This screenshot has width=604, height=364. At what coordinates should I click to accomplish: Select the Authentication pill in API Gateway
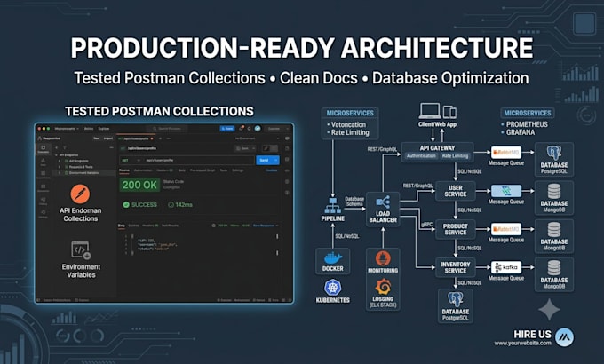[421, 156]
